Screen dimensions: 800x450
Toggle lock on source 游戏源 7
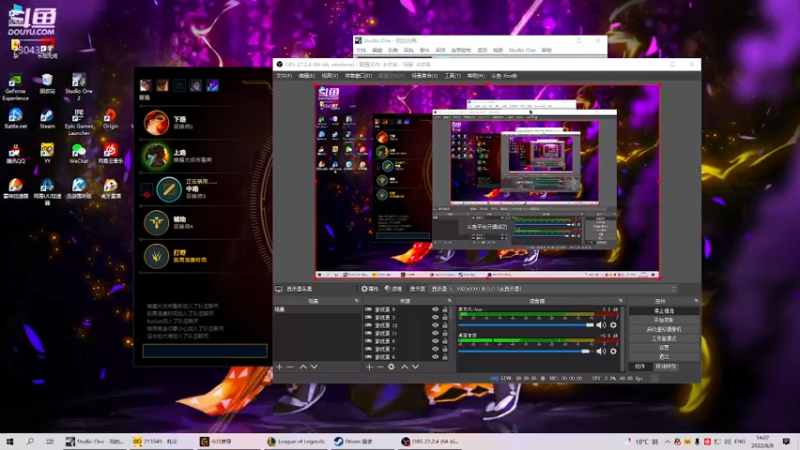tap(445, 349)
